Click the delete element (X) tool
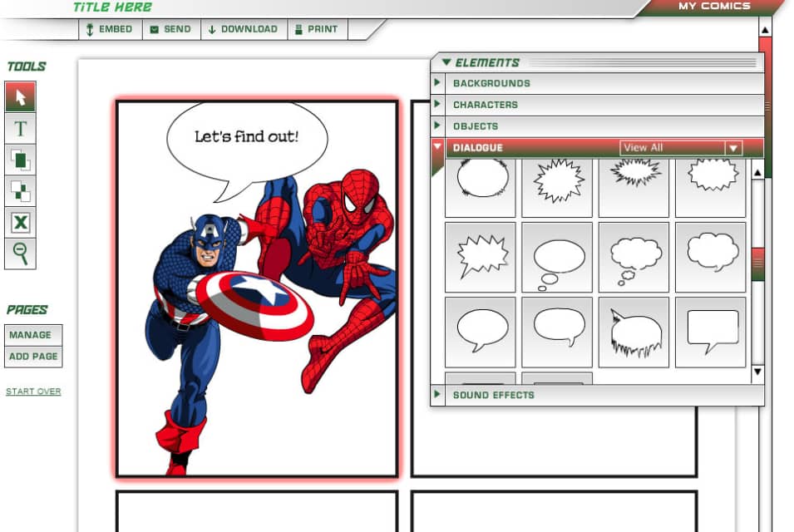The height and width of the screenshot is (532, 794). tap(20, 223)
